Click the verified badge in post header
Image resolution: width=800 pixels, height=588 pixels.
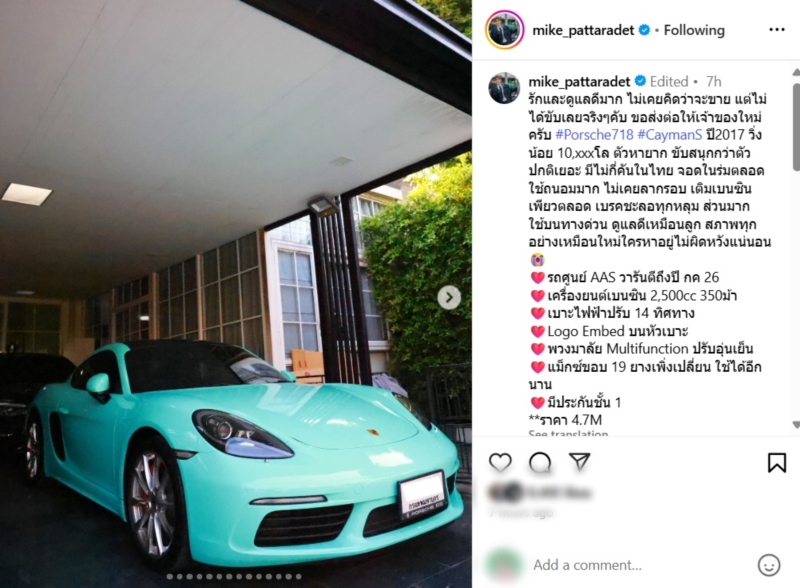[644, 30]
